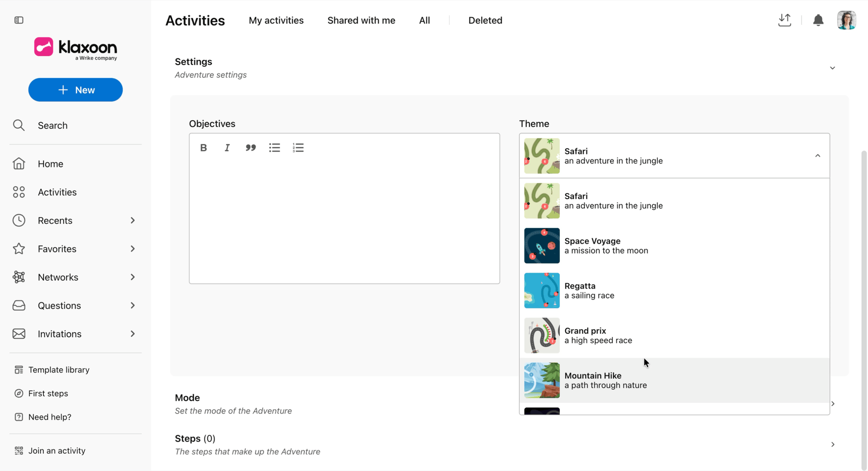The height and width of the screenshot is (471, 868).
Task: Select the Space Voyage theme
Action: pyautogui.click(x=675, y=246)
